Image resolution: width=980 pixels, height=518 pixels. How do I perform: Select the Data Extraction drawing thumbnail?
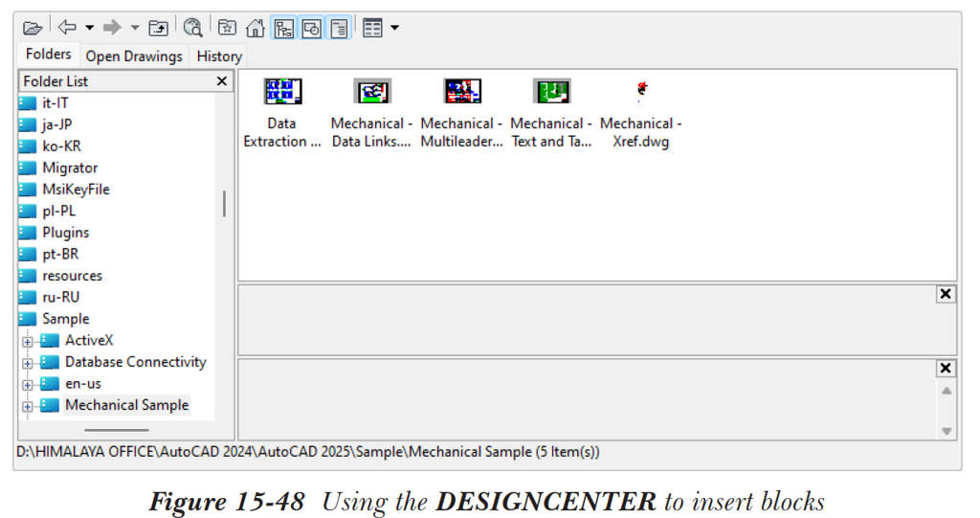click(282, 91)
